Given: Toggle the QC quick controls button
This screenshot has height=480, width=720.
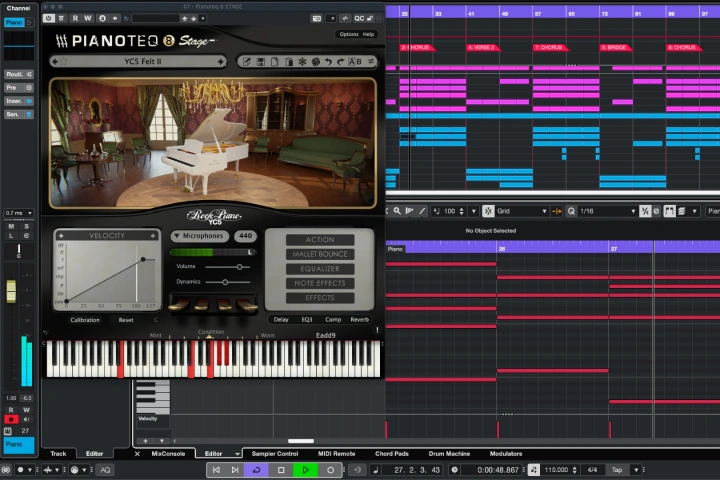Looking at the screenshot, I should pos(359,18).
